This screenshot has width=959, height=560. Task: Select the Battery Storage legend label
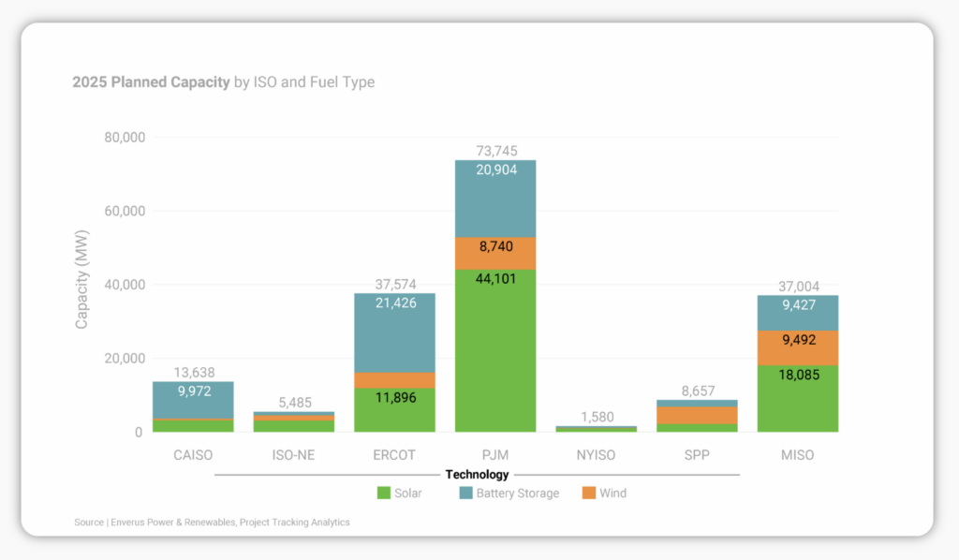(x=517, y=494)
